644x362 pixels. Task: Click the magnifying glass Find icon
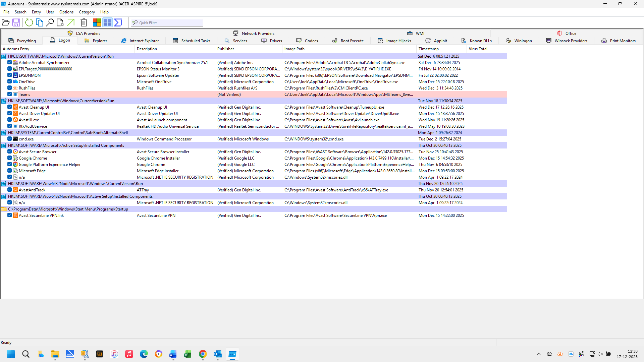[x=50, y=22]
